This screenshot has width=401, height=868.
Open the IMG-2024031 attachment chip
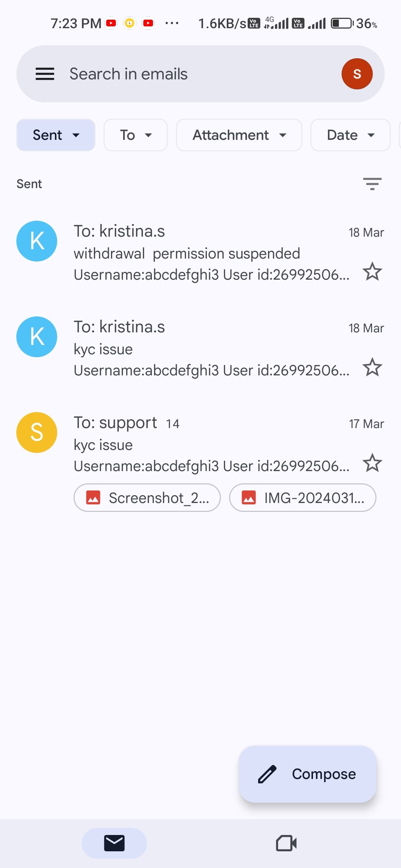303,498
